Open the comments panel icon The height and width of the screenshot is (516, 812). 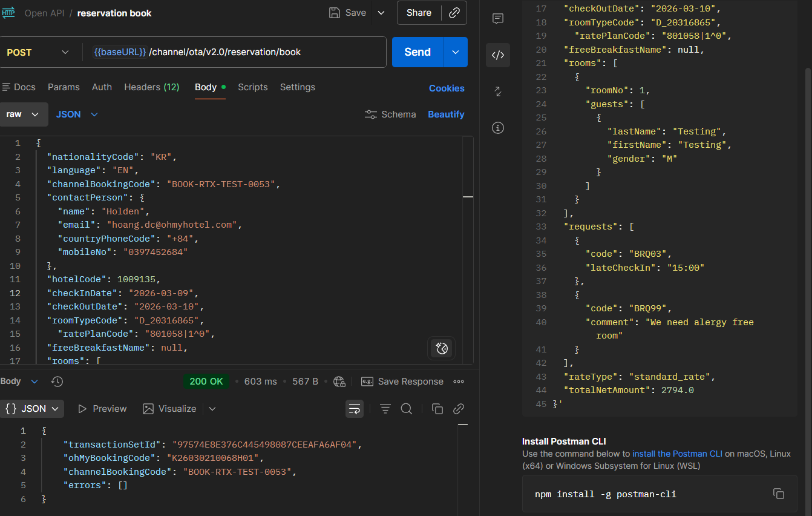(x=497, y=19)
